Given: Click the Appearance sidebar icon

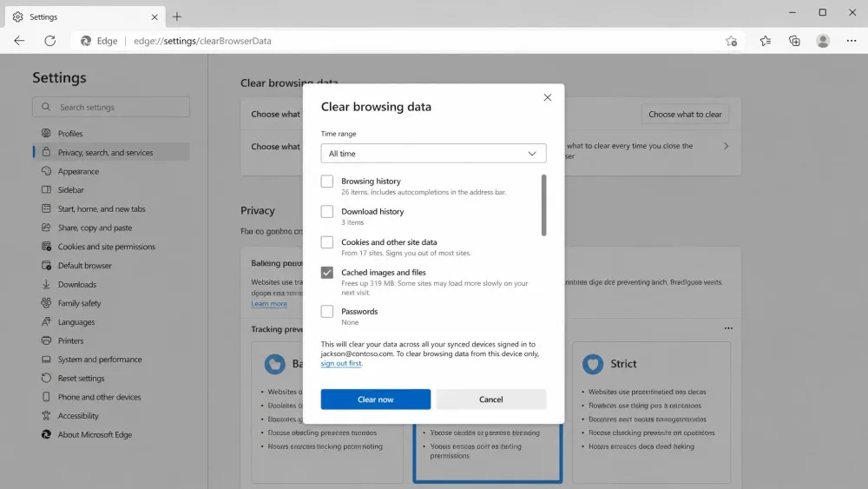Looking at the screenshot, I should [x=46, y=171].
